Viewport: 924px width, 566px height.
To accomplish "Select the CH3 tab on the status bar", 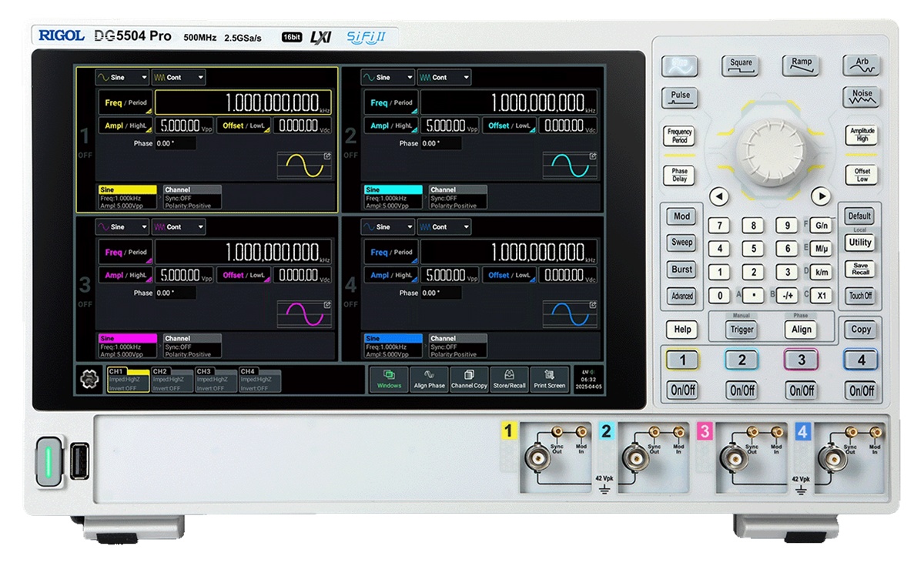I will tap(216, 380).
